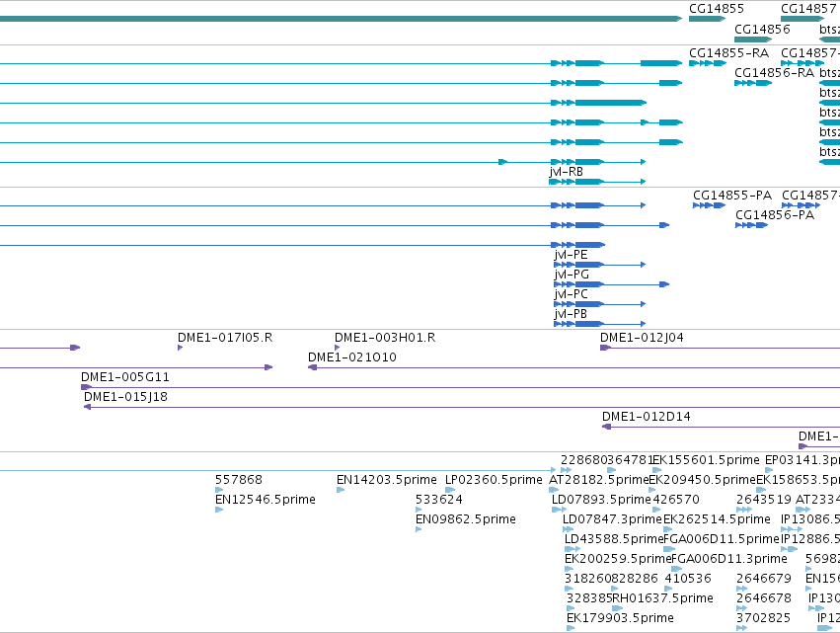Click the 3702825 EST marker

click(x=742, y=628)
